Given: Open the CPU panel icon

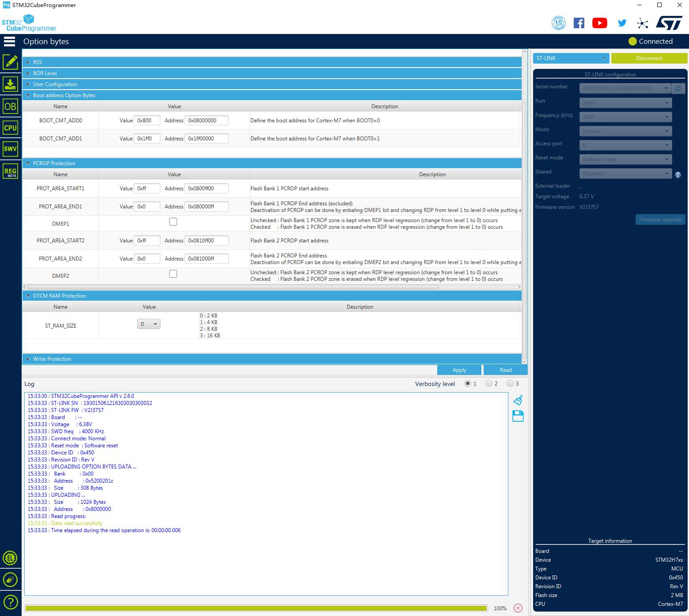Looking at the screenshot, I should click(x=10, y=128).
